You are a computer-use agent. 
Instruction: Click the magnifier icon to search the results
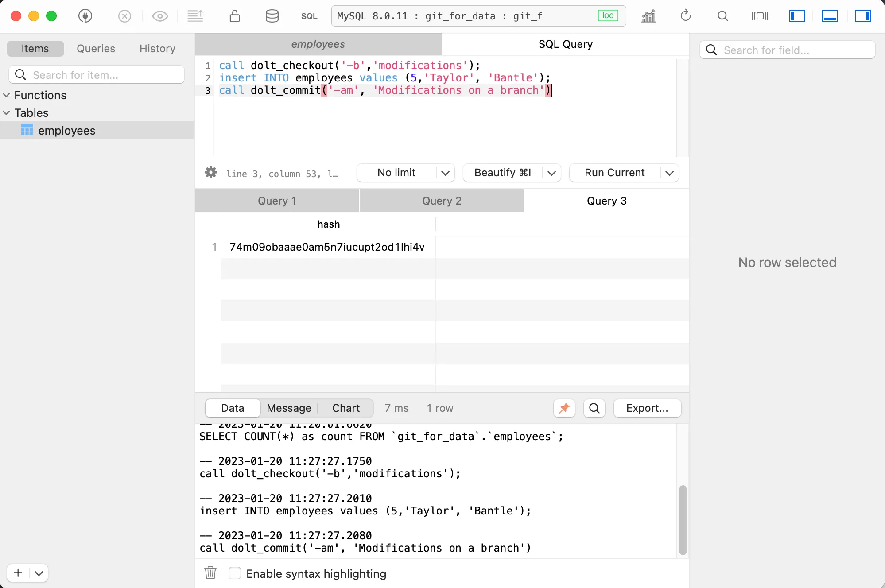pyautogui.click(x=594, y=408)
